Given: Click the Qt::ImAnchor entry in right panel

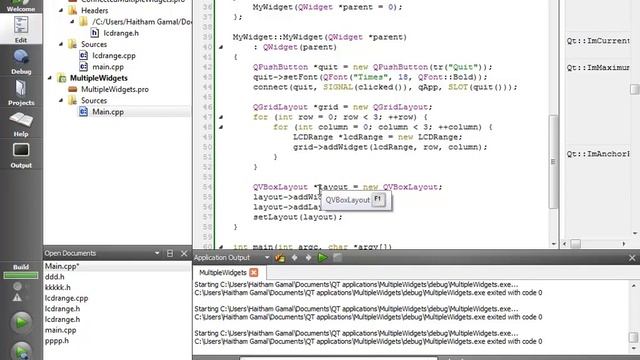Looking at the screenshot, I should click(598, 154).
